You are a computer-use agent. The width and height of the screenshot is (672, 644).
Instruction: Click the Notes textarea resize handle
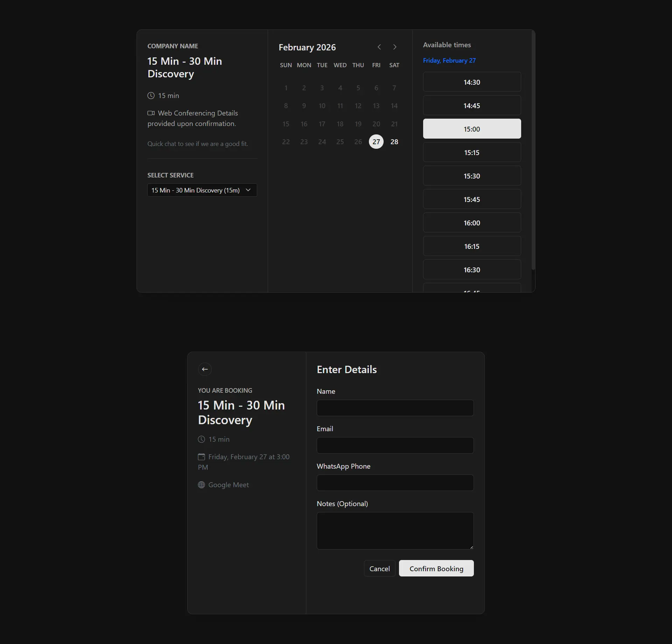coord(471,547)
